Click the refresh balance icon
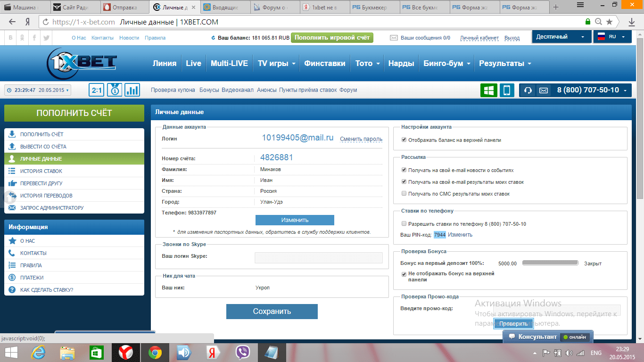The height and width of the screenshot is (362, 644). (x=213, y=38)
